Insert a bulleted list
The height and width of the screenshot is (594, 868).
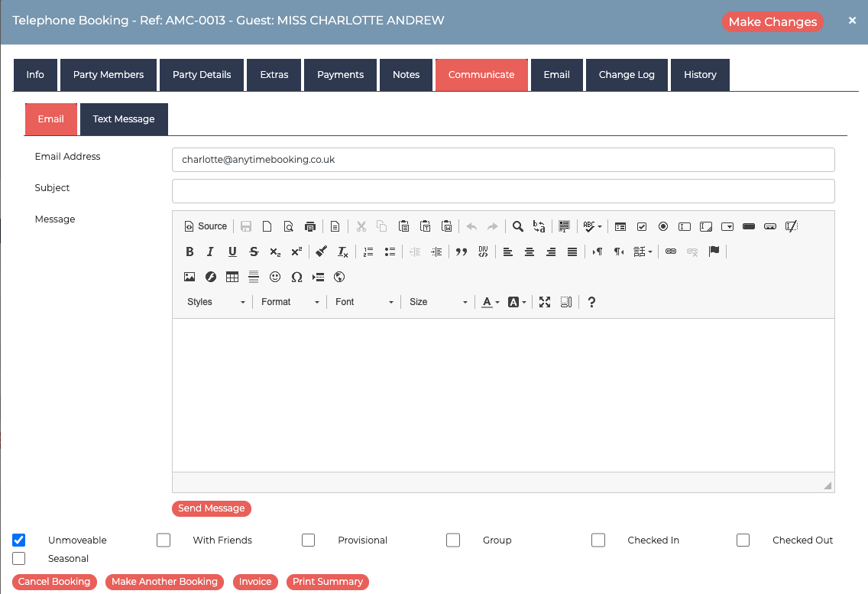point(390,252)
